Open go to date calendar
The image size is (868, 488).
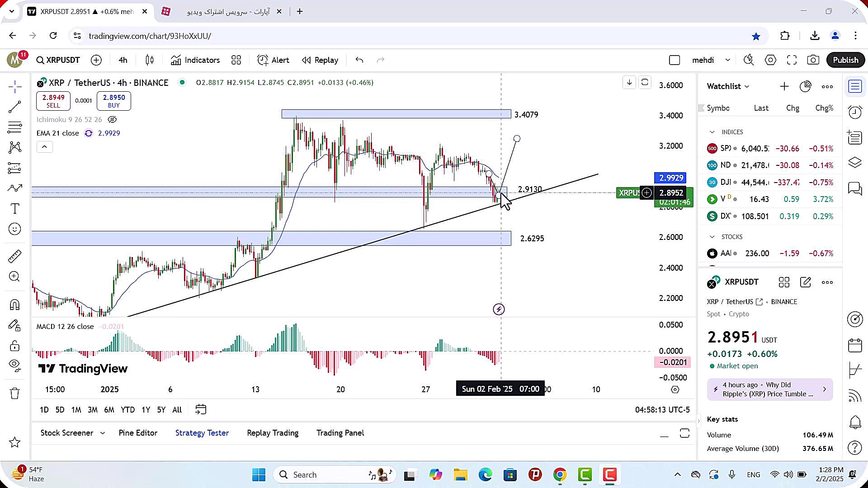[x=201, y=409]
